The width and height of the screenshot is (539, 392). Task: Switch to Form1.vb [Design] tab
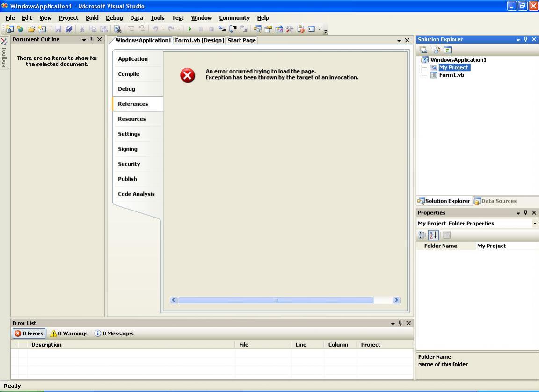click(199, 40)
